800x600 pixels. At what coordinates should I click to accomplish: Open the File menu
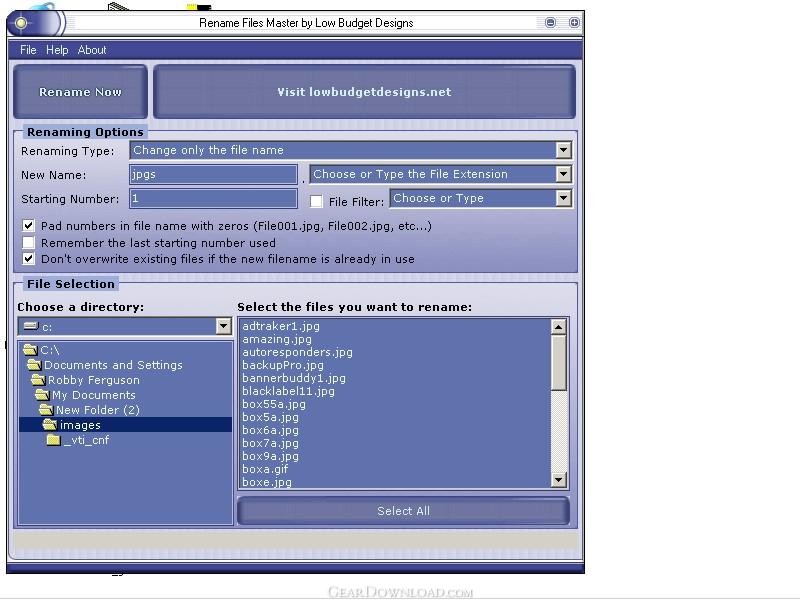point(28,50)
